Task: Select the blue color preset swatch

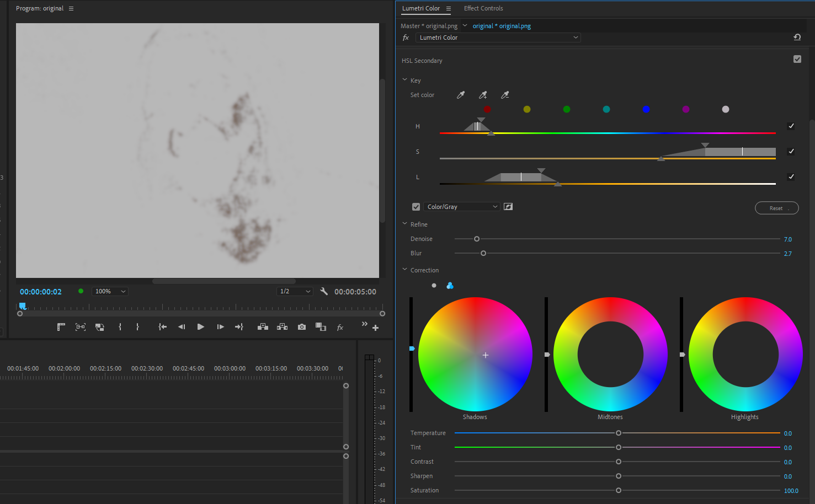Action: pyautogui.click(x=646, y=109)
